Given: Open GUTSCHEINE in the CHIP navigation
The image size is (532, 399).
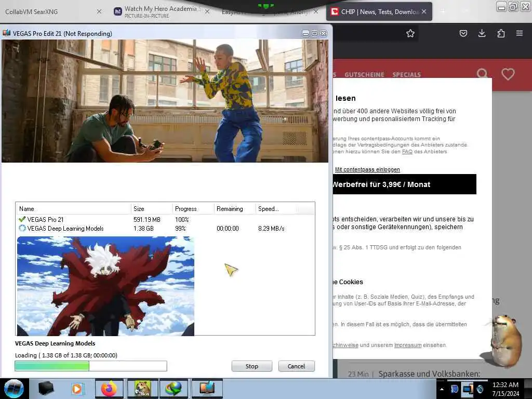Looking at the screenshot, I should tap(364, 75).
